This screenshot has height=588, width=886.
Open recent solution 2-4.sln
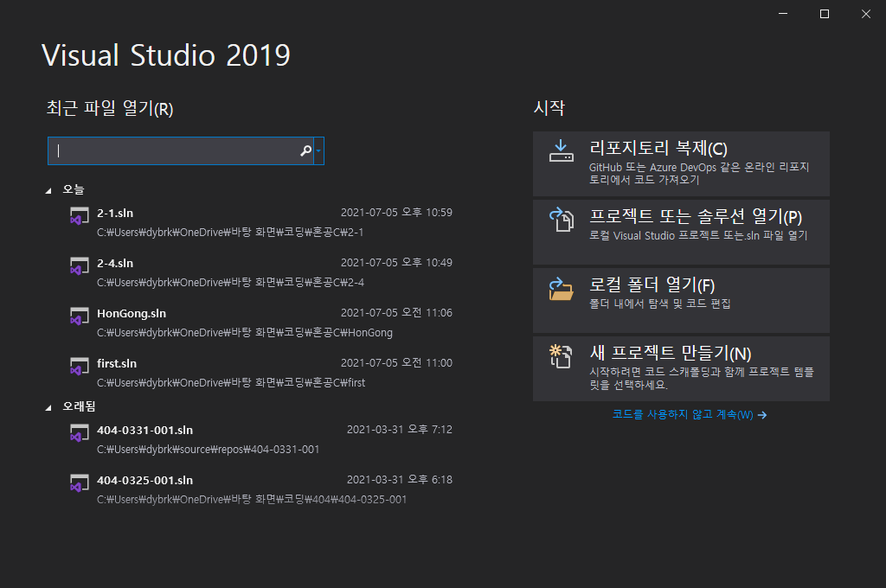point(260,272)
